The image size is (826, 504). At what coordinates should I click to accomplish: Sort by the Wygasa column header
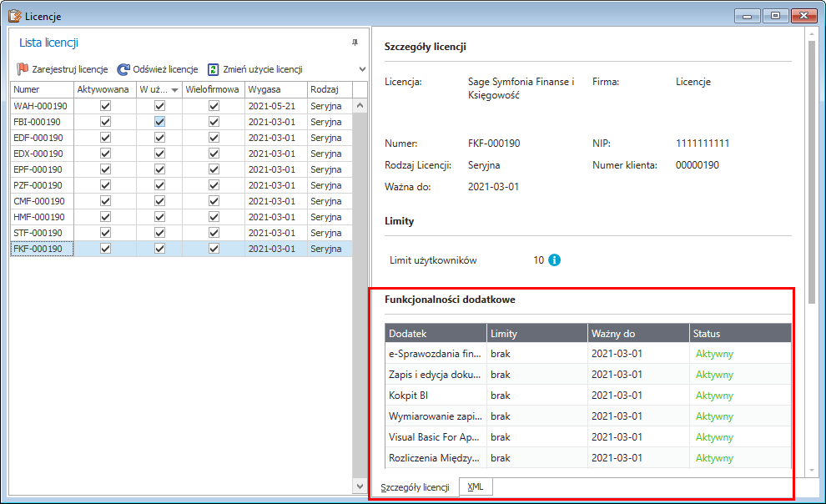[276, 89]
